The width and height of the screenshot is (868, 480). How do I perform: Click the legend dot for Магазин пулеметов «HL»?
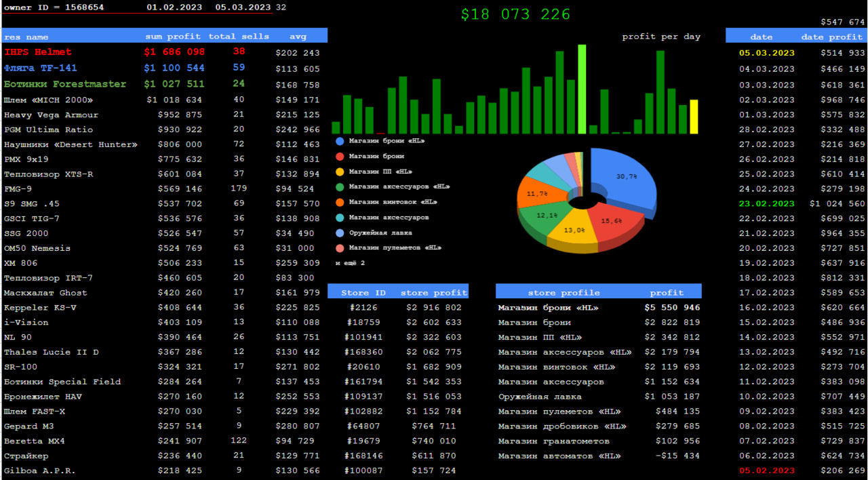tap(340, 248)
